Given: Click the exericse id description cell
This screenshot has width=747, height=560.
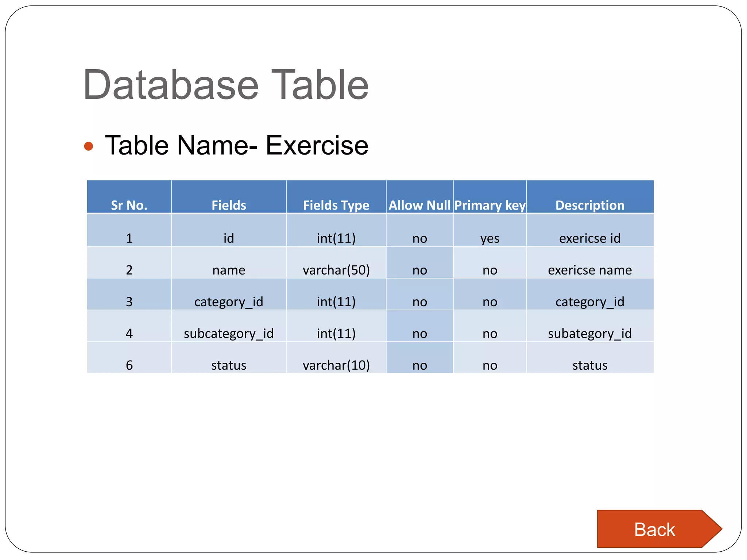Looking at the screenshot, I should [590, 238].
